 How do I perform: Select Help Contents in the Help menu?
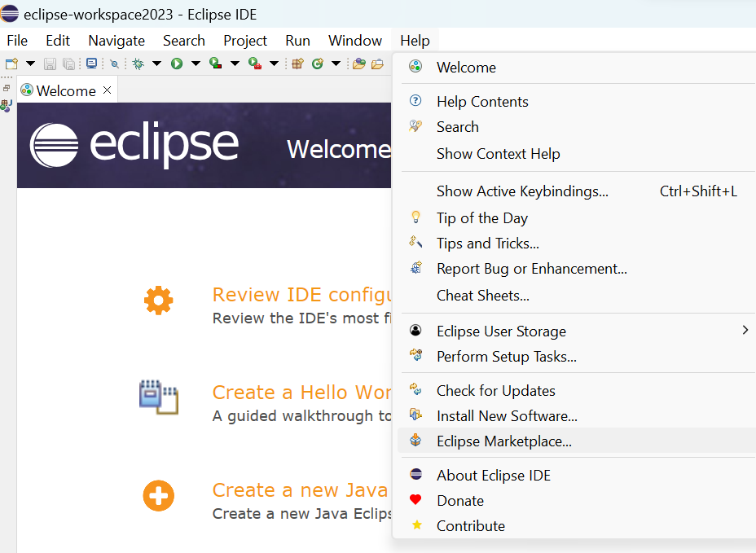pos(577,102)
